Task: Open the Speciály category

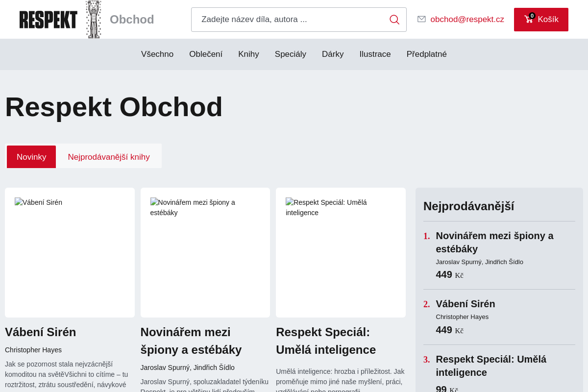Action: pos(291,54)
